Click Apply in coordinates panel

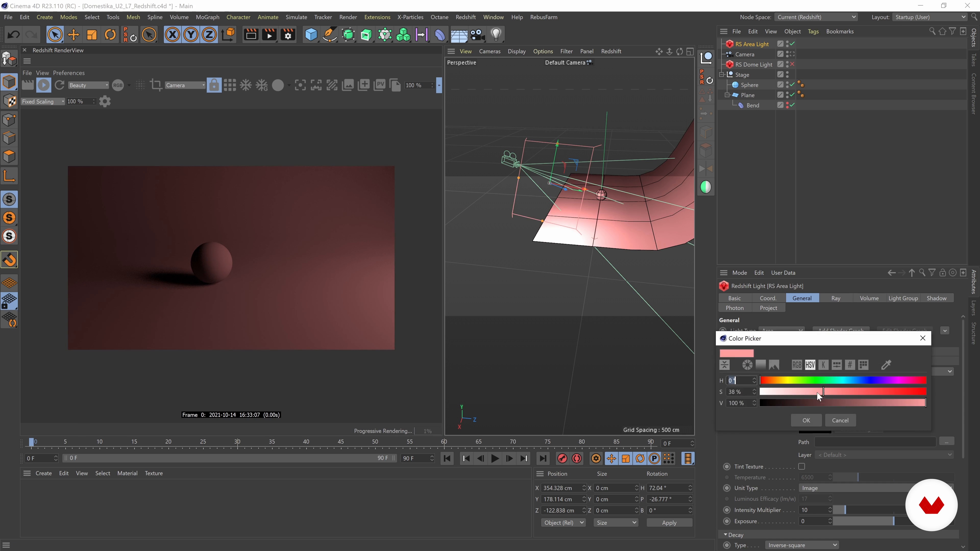click(669, 522)
